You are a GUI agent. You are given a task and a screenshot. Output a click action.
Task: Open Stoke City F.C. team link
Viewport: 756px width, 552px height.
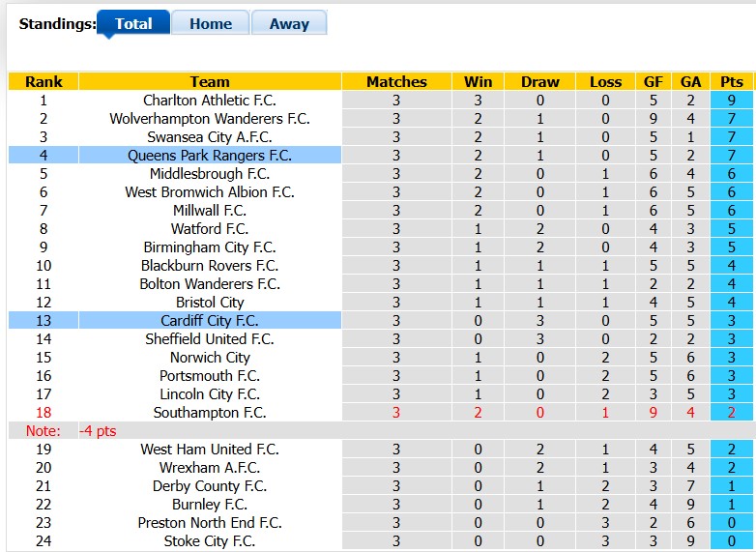210,541
